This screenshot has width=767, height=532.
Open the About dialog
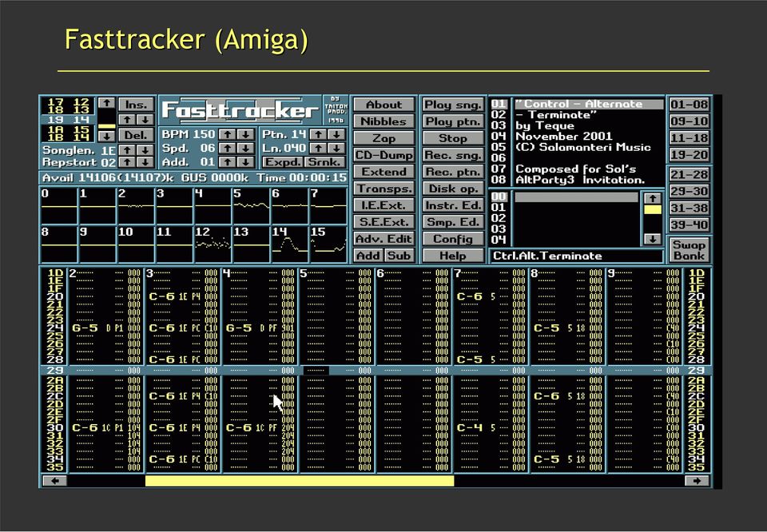coord(384,104)
